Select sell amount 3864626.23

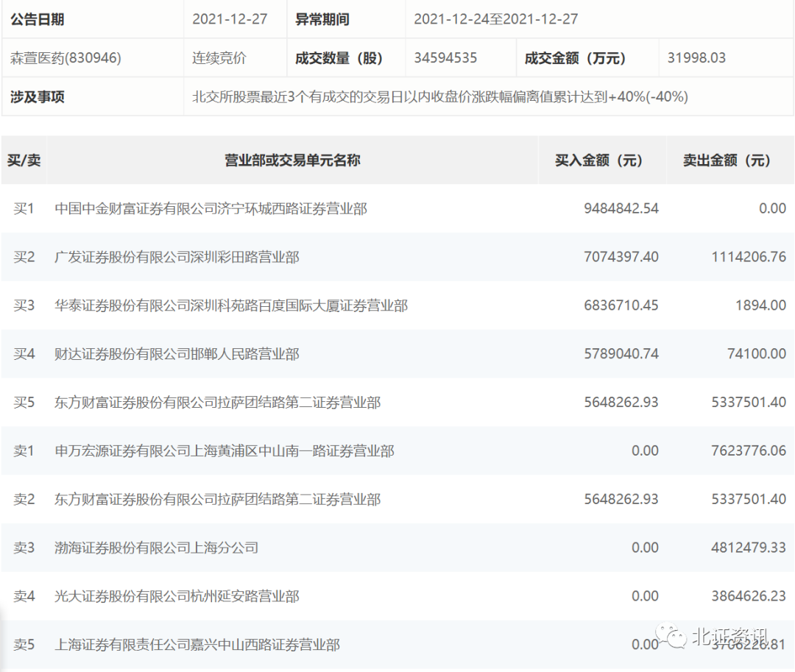click(749, 596)
